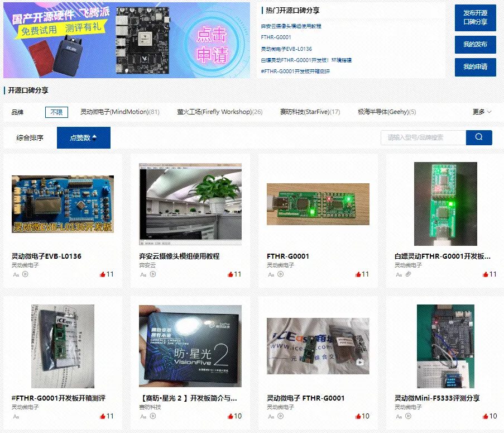Click the Aa icon on 灵动微电子 FTHR-G0001 card
The width and height of the screenshot is (504, 433).
click(271, 417)
